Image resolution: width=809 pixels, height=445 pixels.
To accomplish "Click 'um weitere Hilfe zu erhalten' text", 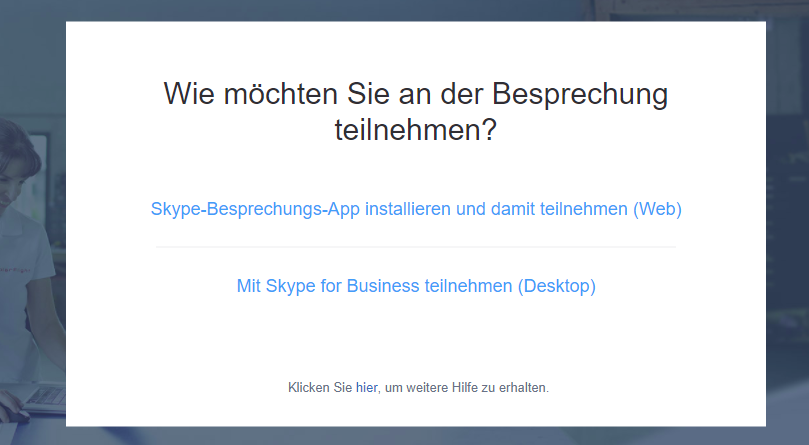I will pos(465,388).
